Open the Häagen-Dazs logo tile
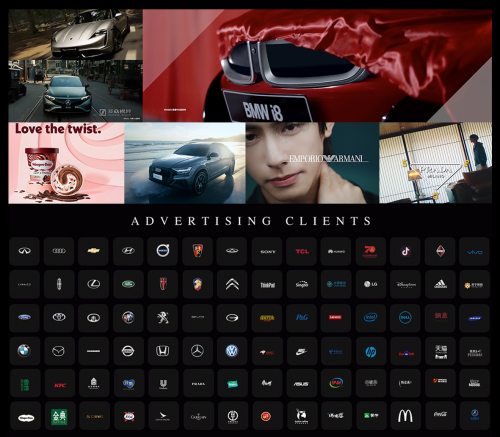Viewport: 500px width, 437px height. (x=25, y=416)
